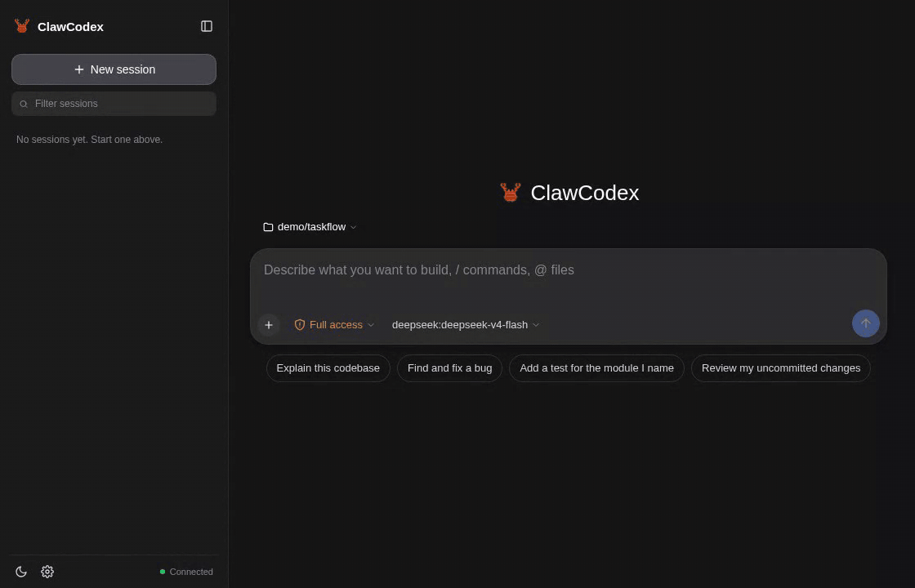Collapse the sidebar panel icon

coord(207,26)
